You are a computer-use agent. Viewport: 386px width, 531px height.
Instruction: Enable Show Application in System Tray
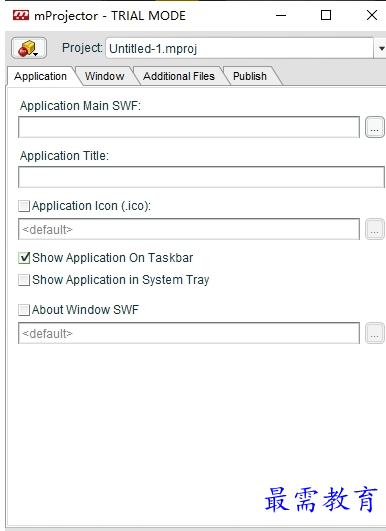click(x=24, y=280)
